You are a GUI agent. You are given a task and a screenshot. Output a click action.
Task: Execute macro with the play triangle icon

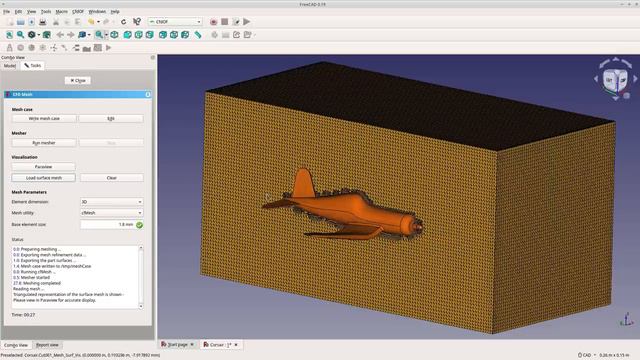[247, 22]
